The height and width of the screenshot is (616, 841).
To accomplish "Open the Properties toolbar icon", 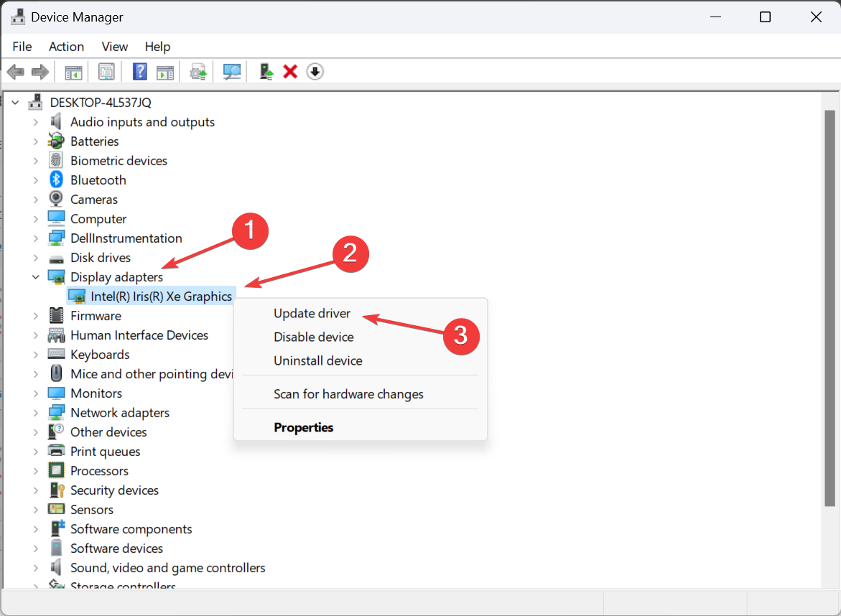I will coord(106,72).
